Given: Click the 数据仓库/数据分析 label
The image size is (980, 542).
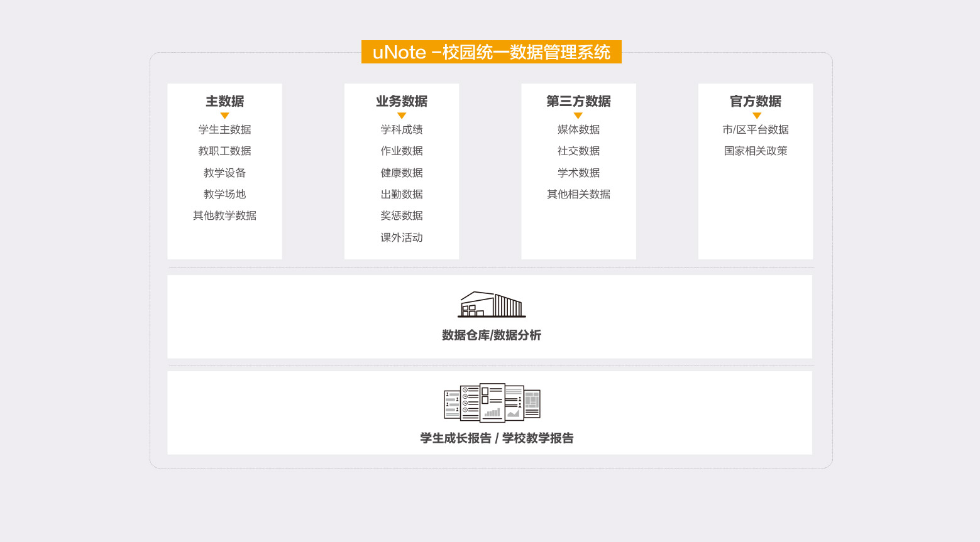Looking at the screenshot, I should coord(492,335).
